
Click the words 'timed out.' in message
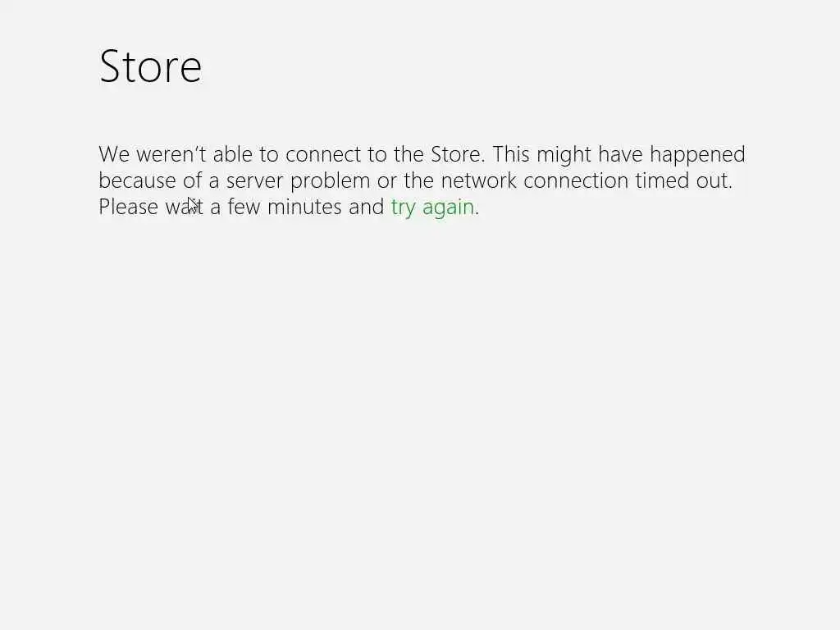(x=683, y=180)
